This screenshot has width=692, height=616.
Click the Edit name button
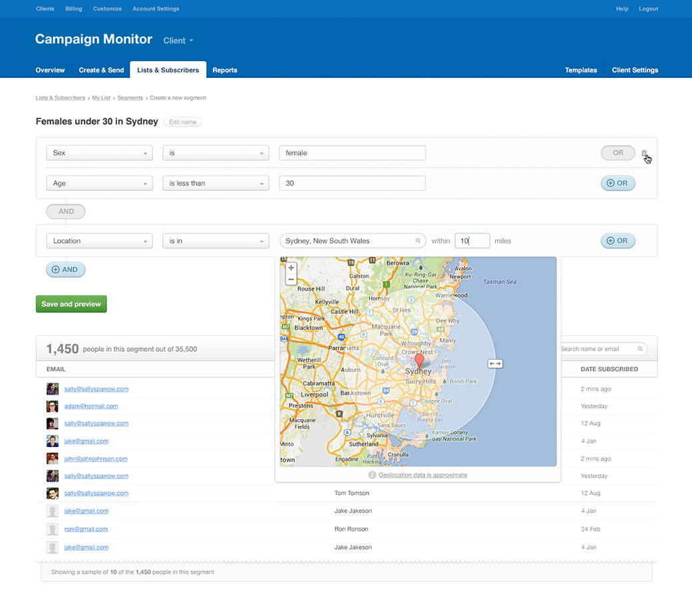point(183,122)
